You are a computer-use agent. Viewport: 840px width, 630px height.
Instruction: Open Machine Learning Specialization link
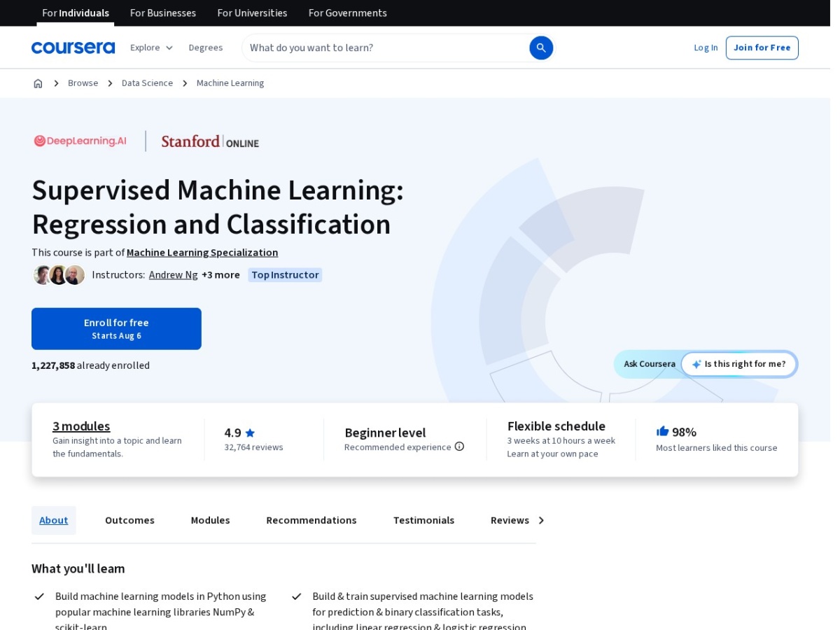coord(202,253)
